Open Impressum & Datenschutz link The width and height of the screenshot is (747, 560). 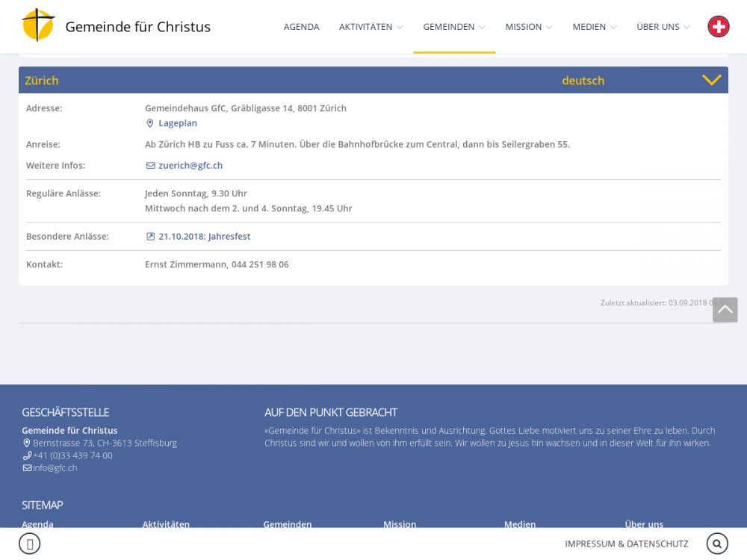[626, 544]
